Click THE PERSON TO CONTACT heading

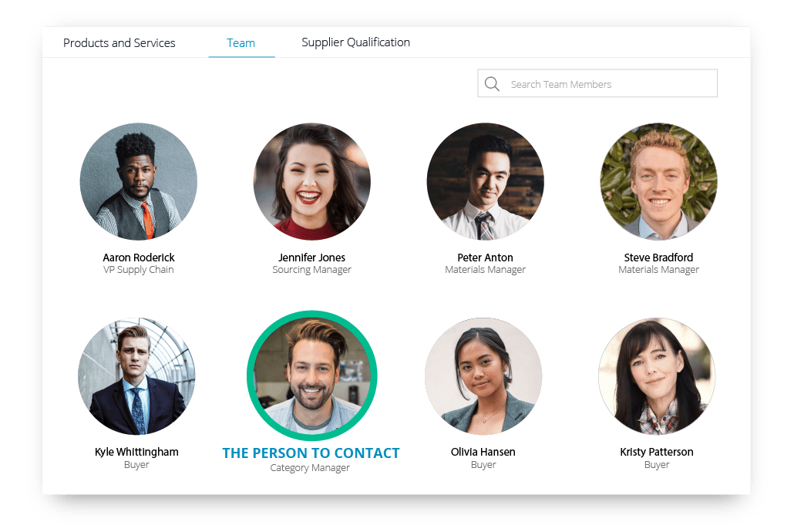click(x=311, y=453)
